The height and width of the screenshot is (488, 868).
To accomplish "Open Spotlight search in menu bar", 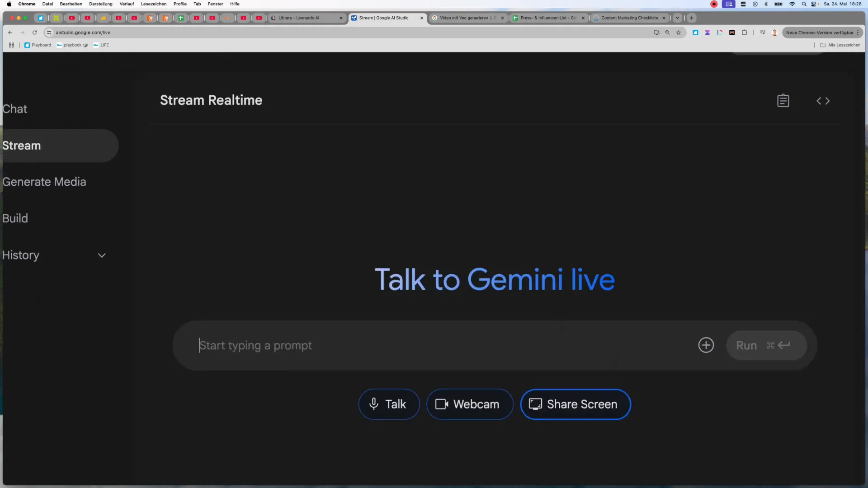I will tap(804, 4).
